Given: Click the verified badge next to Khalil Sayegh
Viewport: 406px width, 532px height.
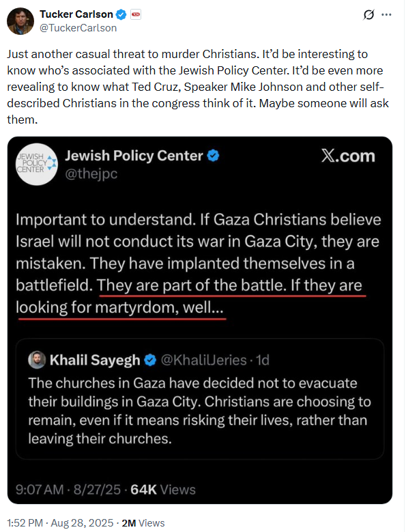Looking at the screenshot, I should pos(150,360).
